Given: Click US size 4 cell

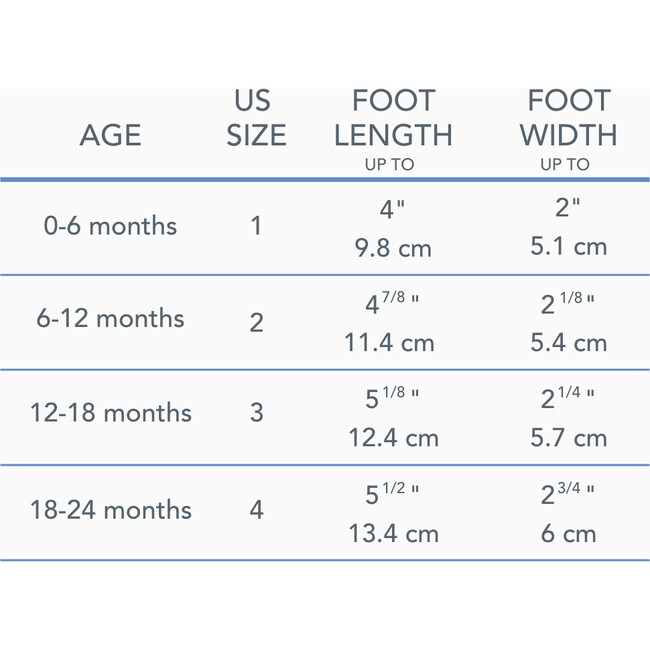Looking at the screenshot, I should [x=256, y=509].
